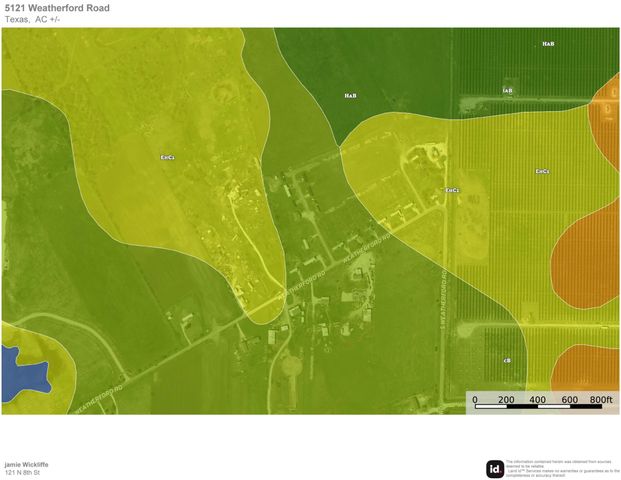Click the '400' mark on the scale bar
This screenshot has height=480, width=621.
(x=537, y=400)
